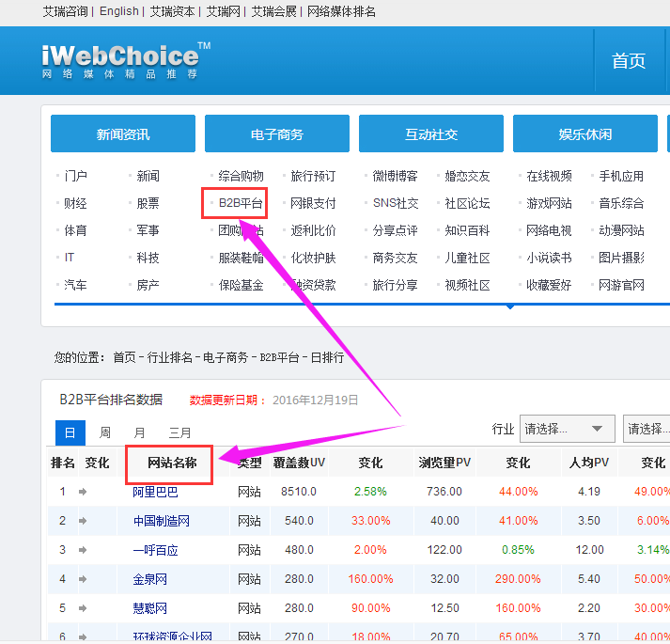Click the 人均PV column header

pos(589,463)
